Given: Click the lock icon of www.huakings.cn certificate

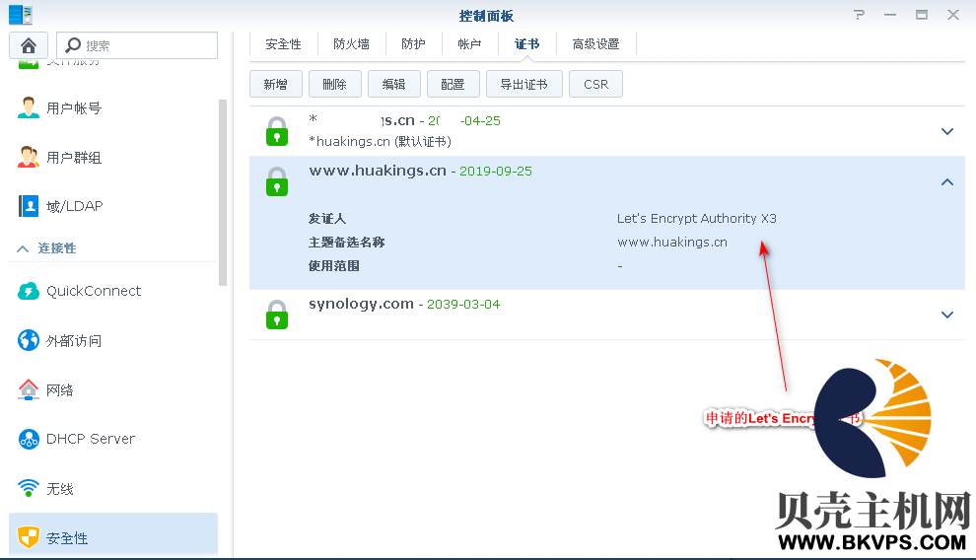Looking at the screenshot, I should pyautogui.click(x=277, y=181).
